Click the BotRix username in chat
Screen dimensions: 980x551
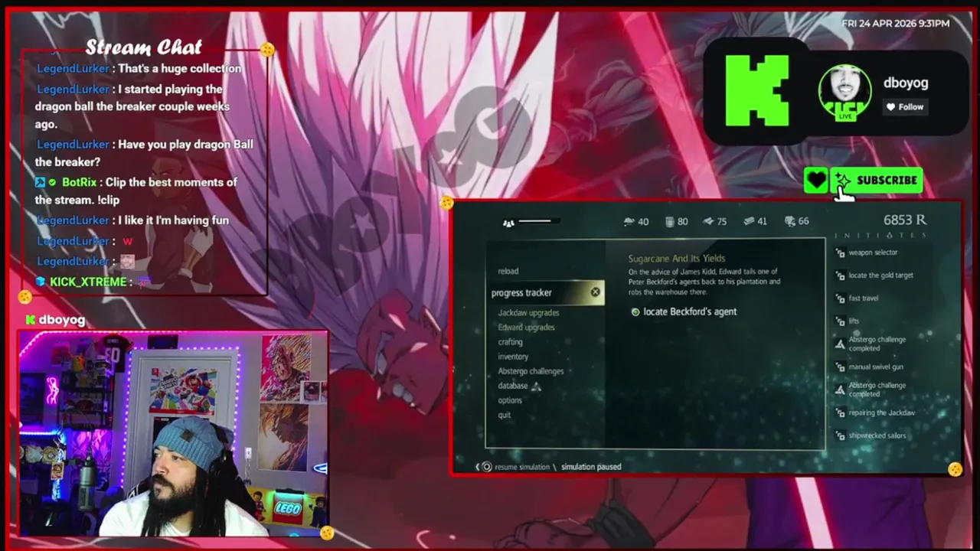pos(79,182)
